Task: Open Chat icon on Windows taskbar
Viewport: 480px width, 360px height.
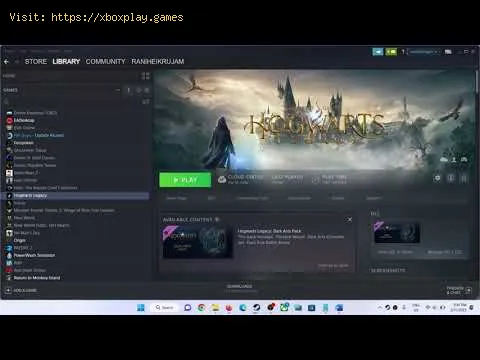Action: [188, 307]
